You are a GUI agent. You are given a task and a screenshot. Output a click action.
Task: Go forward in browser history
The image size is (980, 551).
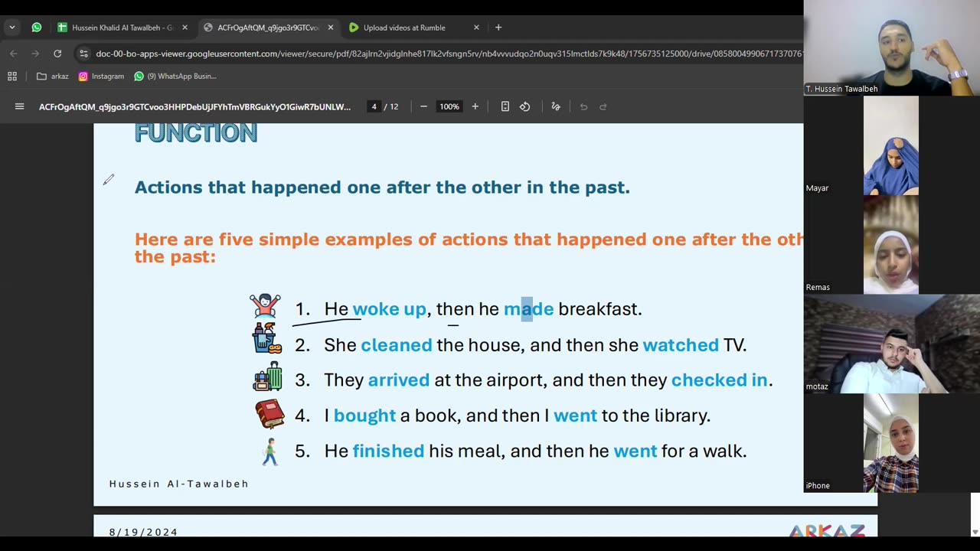(35, 54)
